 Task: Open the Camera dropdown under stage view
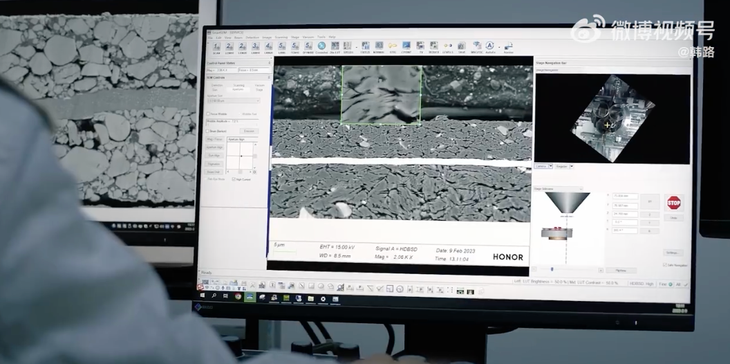tap(544, 166)
